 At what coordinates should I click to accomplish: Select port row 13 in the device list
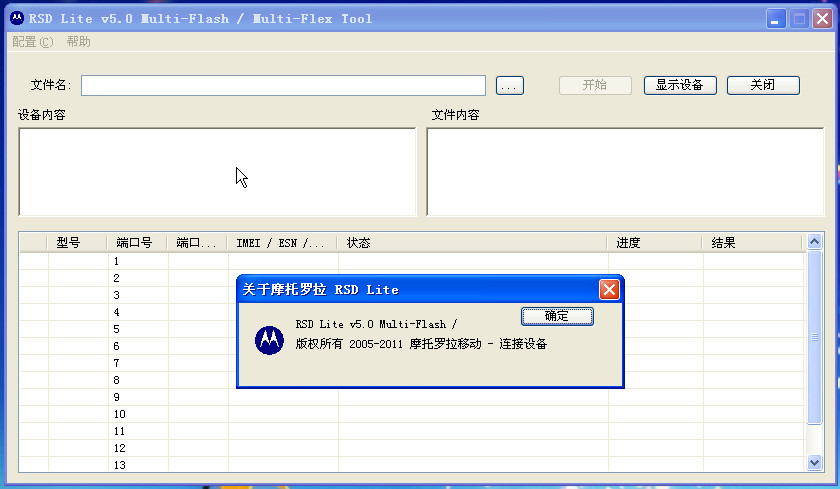[412, 465]
